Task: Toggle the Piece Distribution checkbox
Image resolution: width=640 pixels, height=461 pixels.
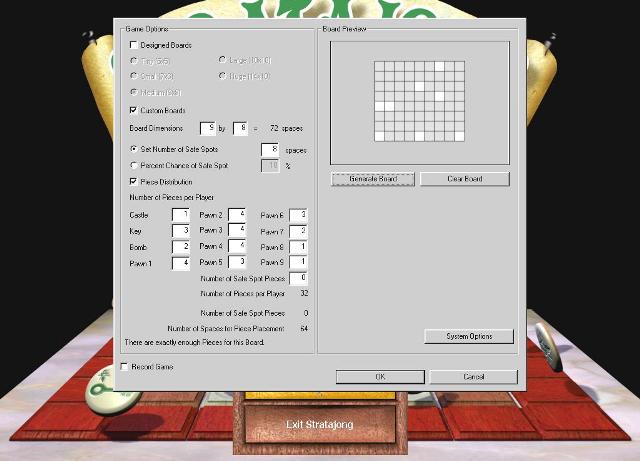Action: pos(134,181)
